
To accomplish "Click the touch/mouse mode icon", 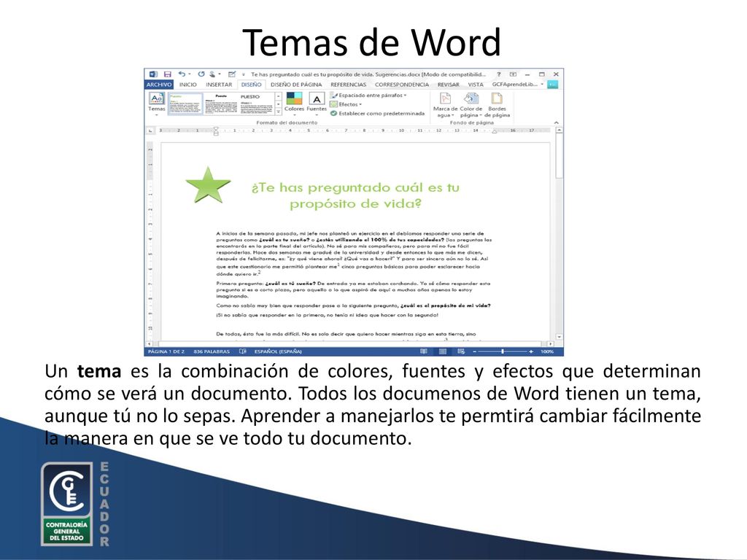I will click(212, 74).
